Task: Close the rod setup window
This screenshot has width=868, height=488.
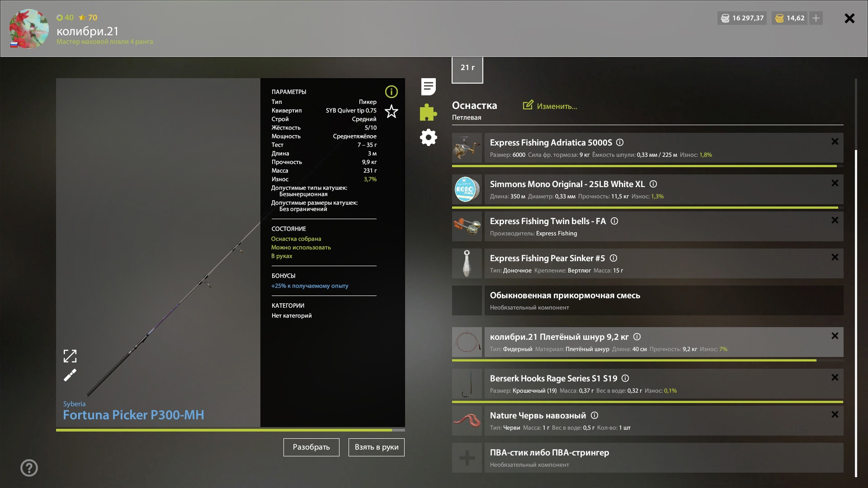Action: point(849,18)
